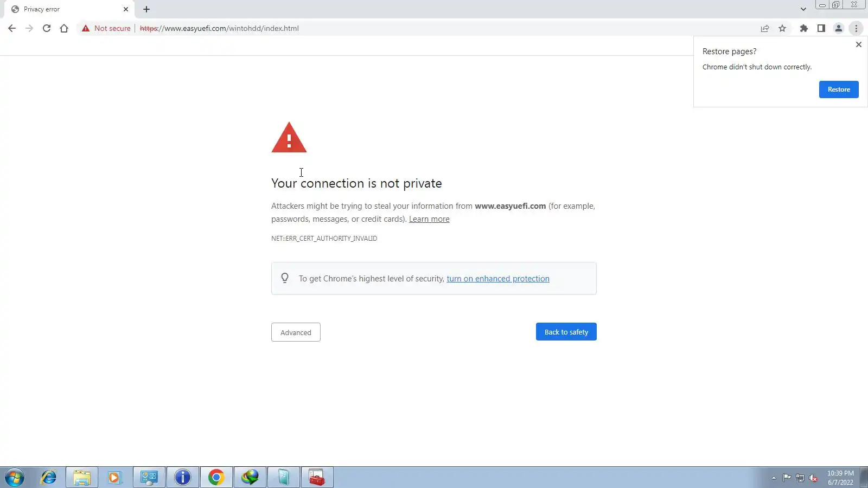The height and width of the screenshot is (488, 868).
Task: Click the network tray icon
Action: click(800, 478)
